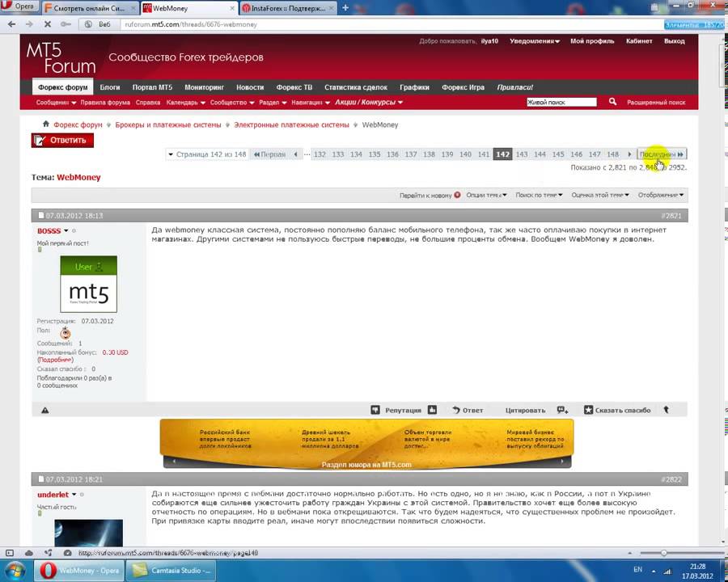Viewport: 728px width, 582px height.
Task: Expand Отображение dropdown
Action: coord(661,195)
